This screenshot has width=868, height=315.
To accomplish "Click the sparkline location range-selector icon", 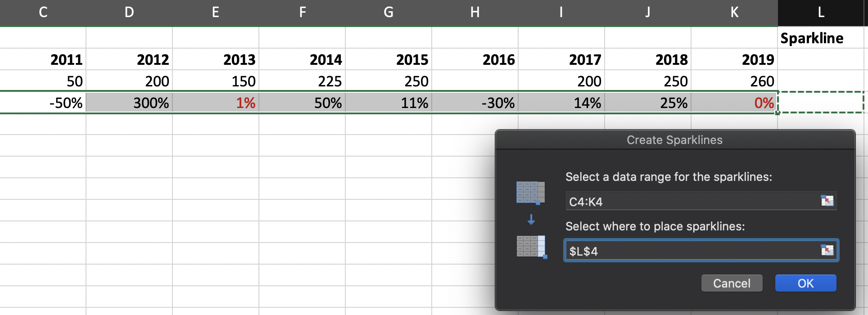I will (x=827, y=250).
